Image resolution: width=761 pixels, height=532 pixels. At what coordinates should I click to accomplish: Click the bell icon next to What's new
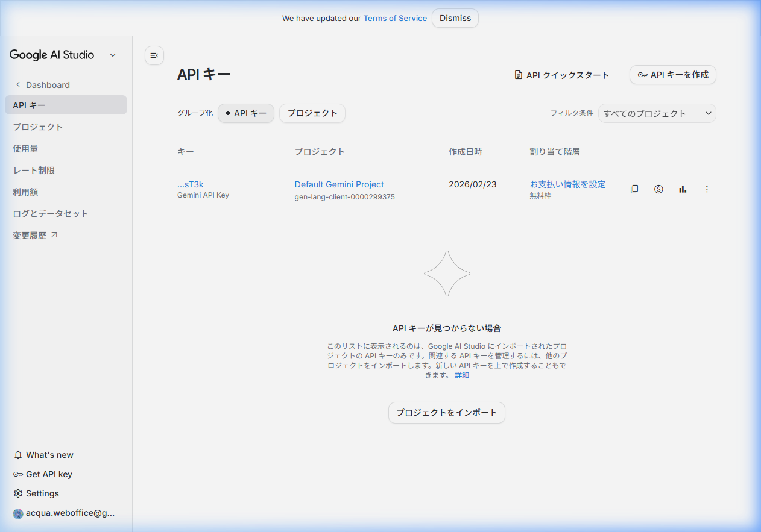[18, 455]
